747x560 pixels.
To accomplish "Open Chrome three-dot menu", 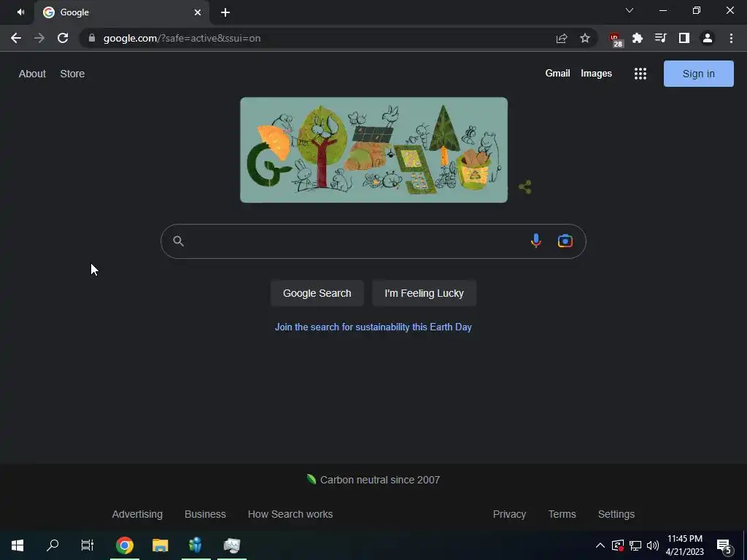I will [731, 38].
